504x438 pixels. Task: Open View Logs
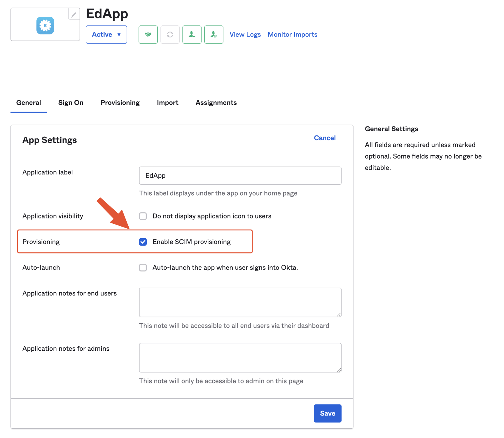coord(245,34)
